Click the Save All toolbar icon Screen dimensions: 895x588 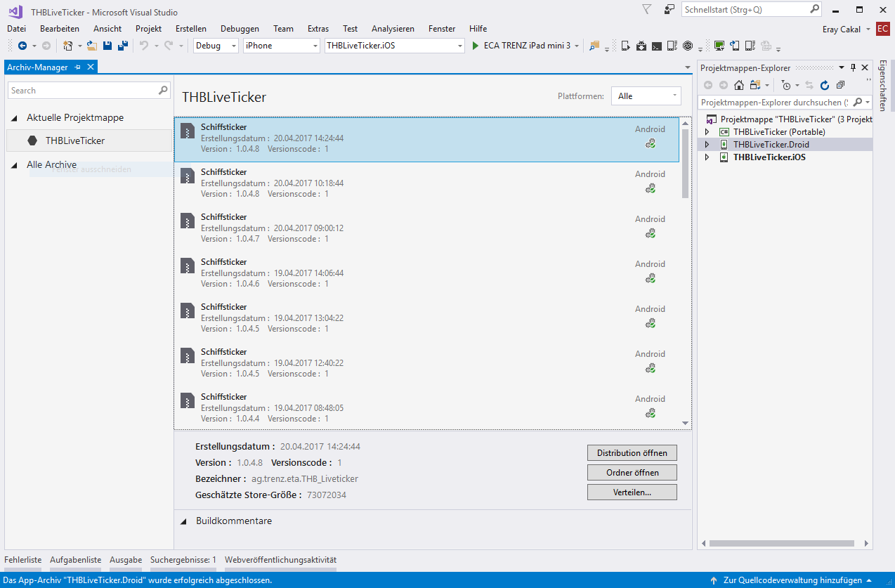(x=122, y=46)
